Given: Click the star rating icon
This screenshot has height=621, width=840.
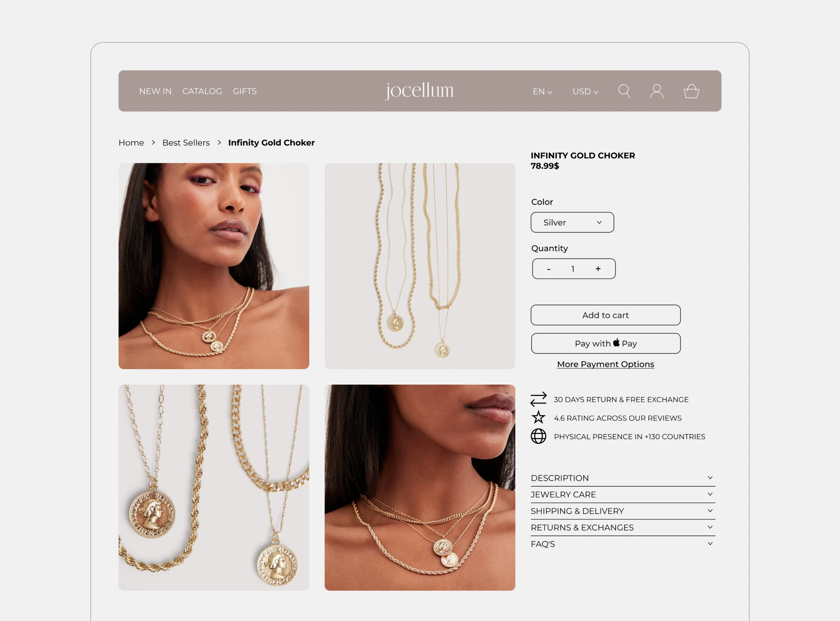Looking at the screenshot, I should pyautogui.click(x=538, y=417).
